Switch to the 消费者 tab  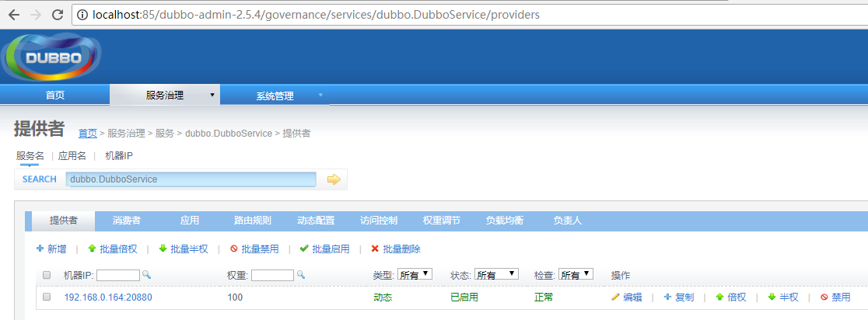pyautogui.click(x=127, y=221)
